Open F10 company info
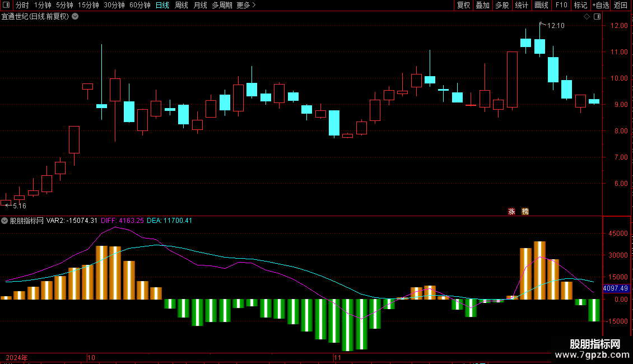Screen dimensions: 633x364 (561, 5)
